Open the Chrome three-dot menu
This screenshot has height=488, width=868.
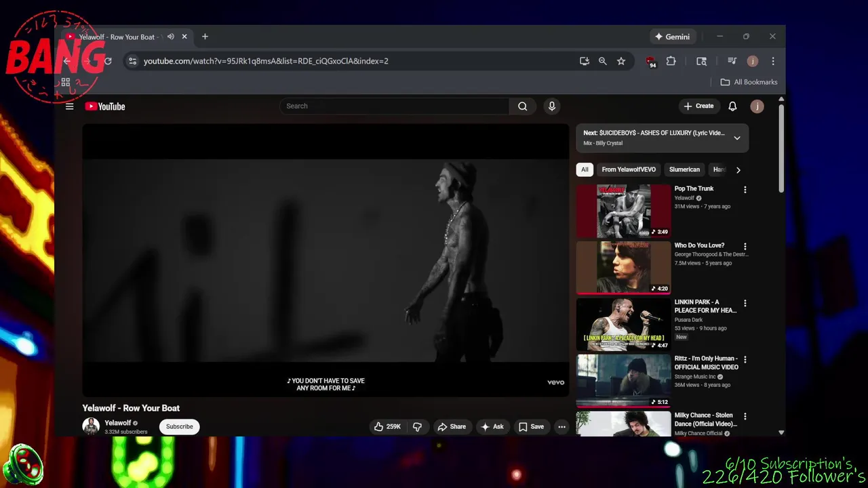[773, 61]
